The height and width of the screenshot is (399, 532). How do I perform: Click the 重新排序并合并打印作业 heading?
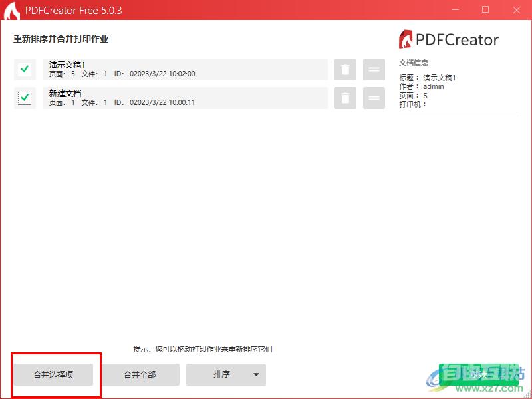[61, 39]
